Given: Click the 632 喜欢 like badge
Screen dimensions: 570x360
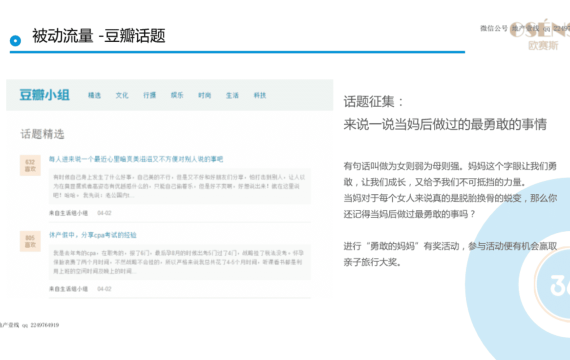Looking at the screenshot, I should point(30,165).
